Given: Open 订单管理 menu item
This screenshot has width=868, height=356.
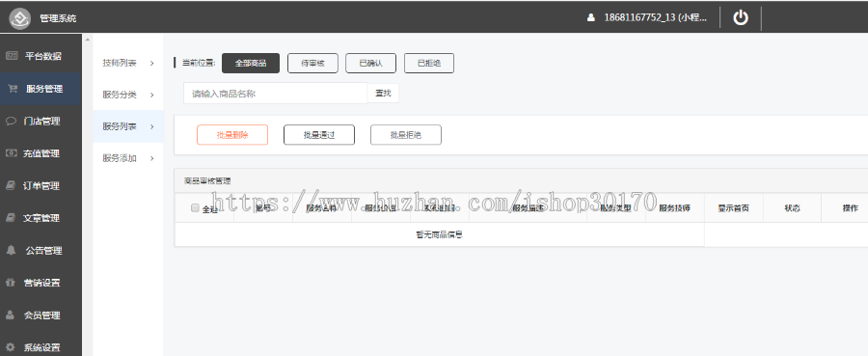Looking at the screenshot, I should [x=41, y=185].
